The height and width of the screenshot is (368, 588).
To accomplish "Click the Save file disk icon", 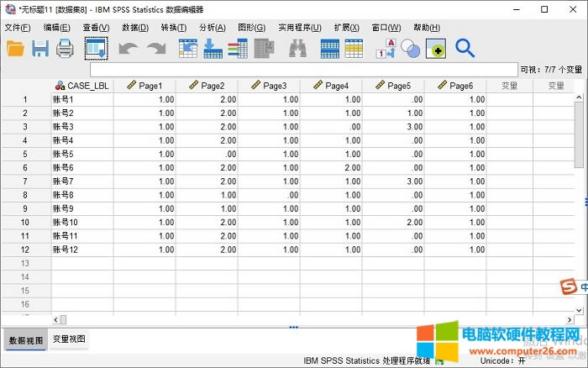I will coord(40,49).
